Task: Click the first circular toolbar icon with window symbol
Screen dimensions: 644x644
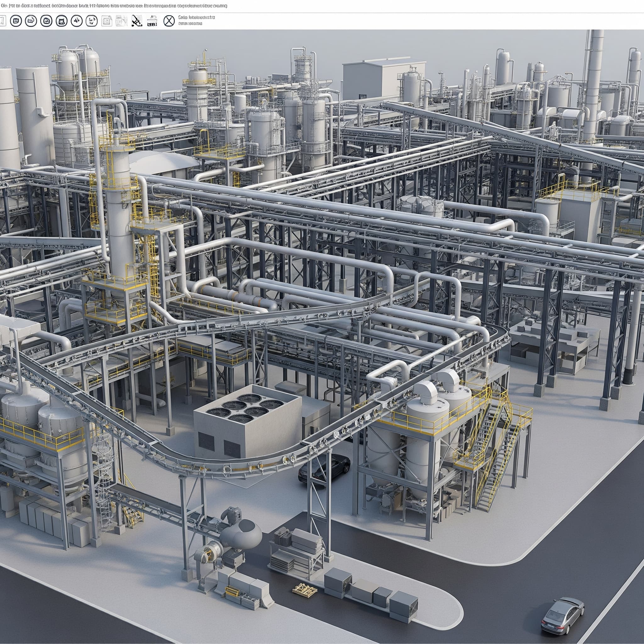Action: tap(16, 21)
